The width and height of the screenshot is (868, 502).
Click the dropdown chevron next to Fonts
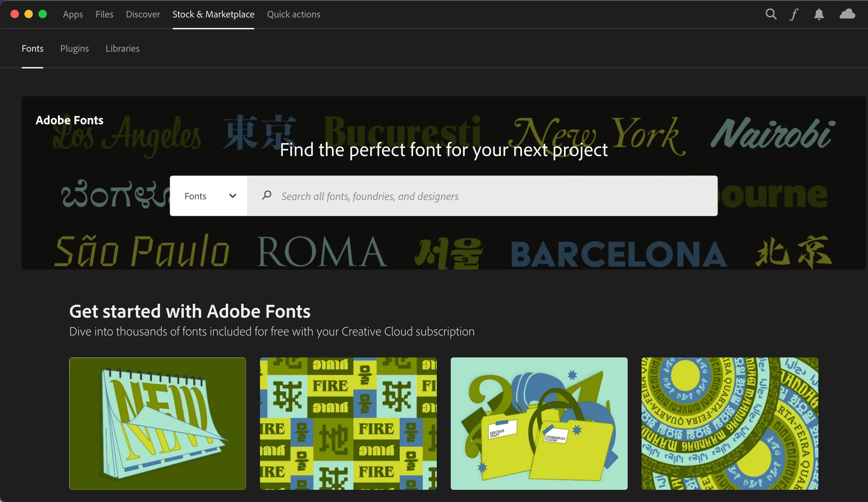[x=233, y=196]
